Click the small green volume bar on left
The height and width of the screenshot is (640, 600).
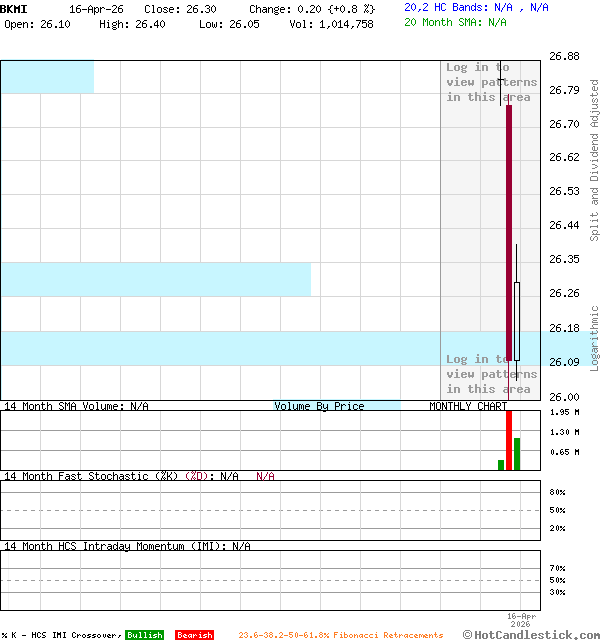pos(501,464)
